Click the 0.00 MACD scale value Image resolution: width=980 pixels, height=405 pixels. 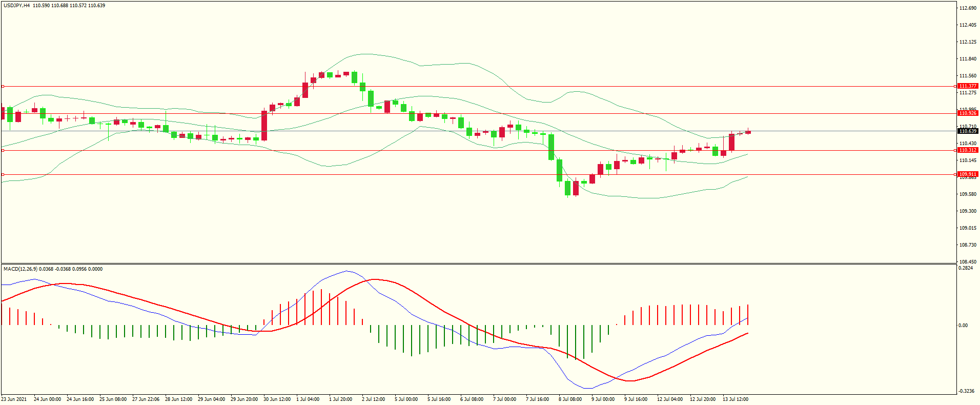click(x=963, y=326)
